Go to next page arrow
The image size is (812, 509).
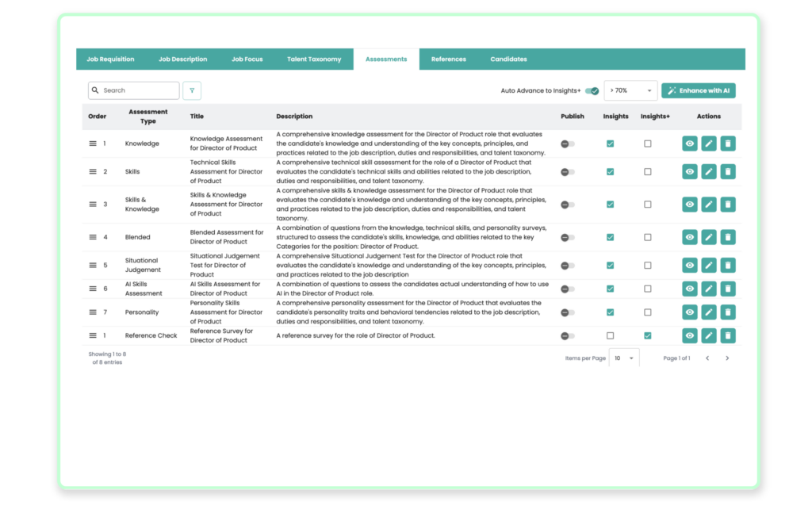pos(727,358)
